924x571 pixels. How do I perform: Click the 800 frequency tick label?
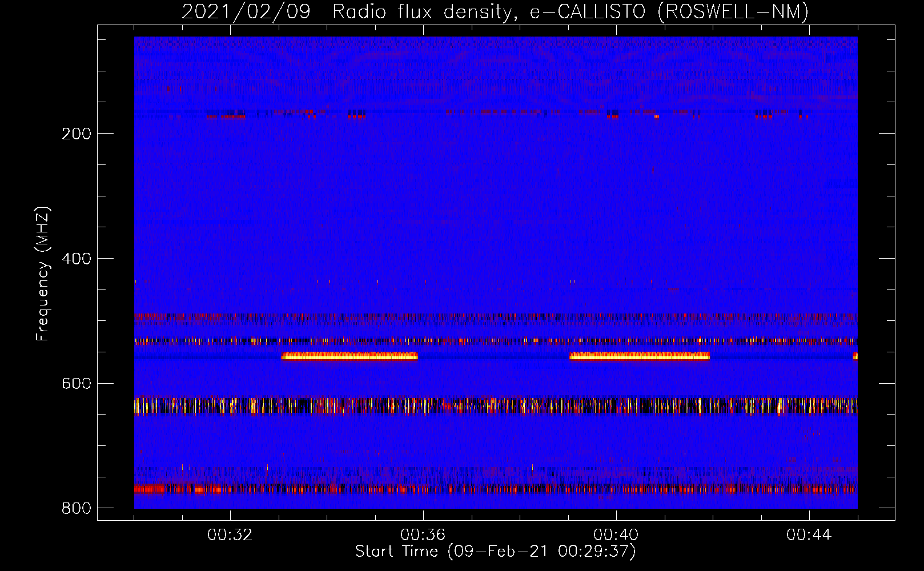pyautogui.click(x=77, y=508)
